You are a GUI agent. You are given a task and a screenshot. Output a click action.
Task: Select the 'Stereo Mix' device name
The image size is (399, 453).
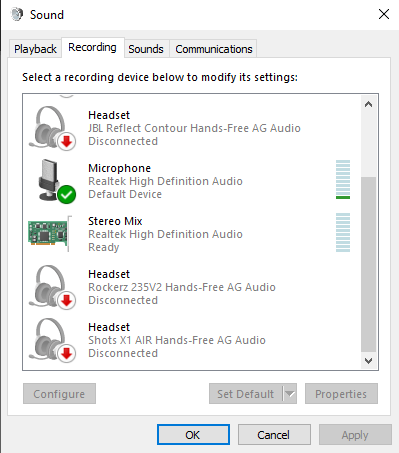[x=115, y=221]
